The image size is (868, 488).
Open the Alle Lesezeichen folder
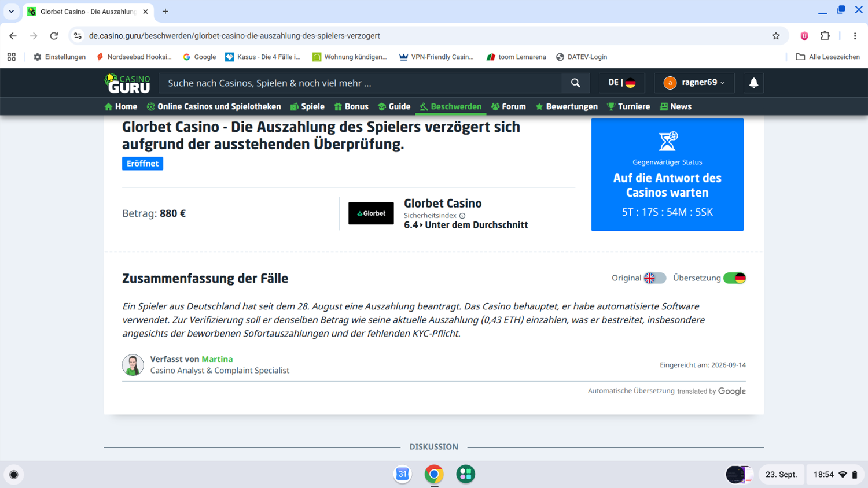[827, 57]
